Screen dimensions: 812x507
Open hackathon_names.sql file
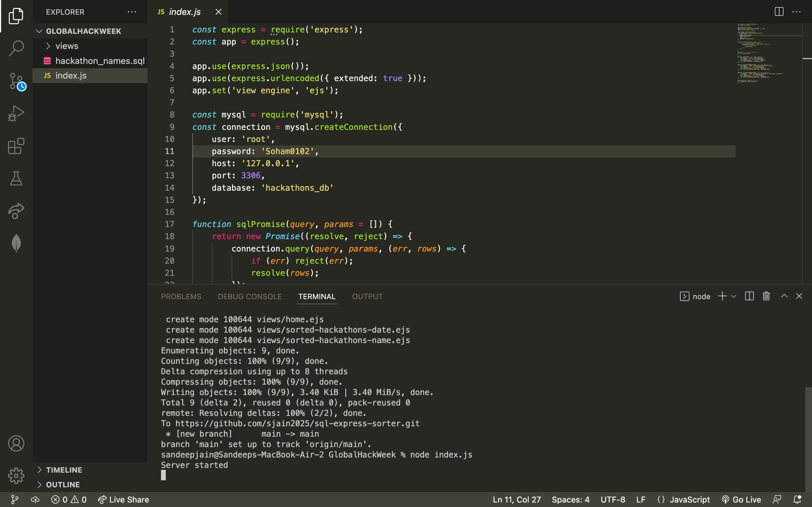click(100, 61)
